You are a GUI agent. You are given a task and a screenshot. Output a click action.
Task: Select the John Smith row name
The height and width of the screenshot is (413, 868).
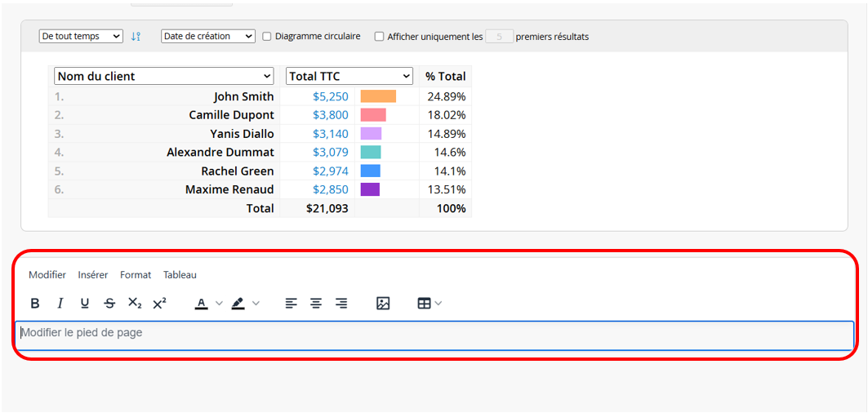click(x=243, y=96)
